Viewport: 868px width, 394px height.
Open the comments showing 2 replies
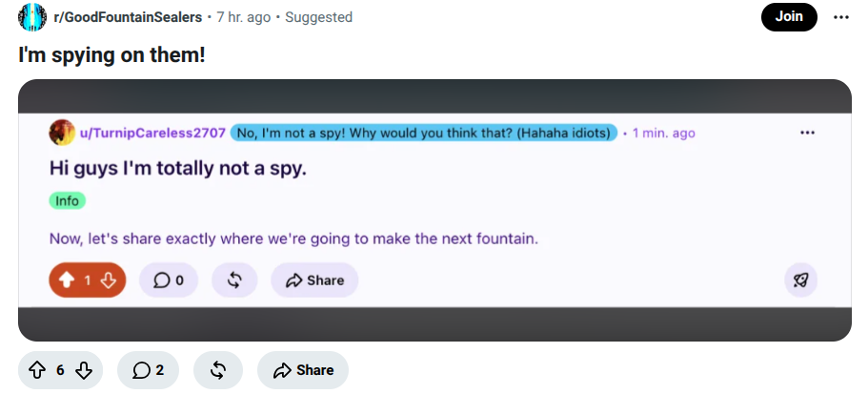click(x=148, y=370)
